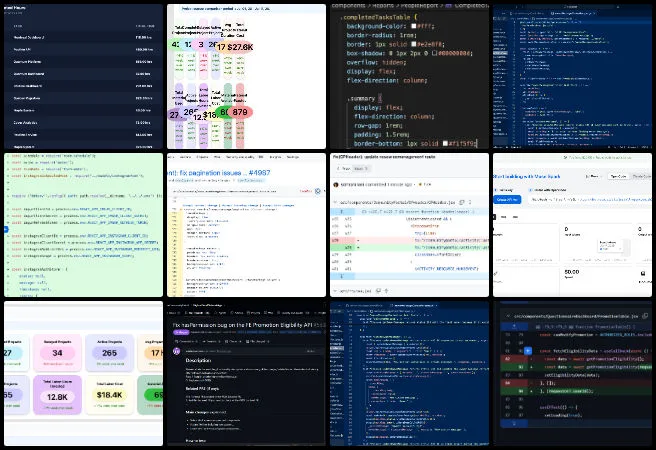Click the #fff color swatch on background-color line
Screen dimensions: 656x450
click(x=414, y=26)
